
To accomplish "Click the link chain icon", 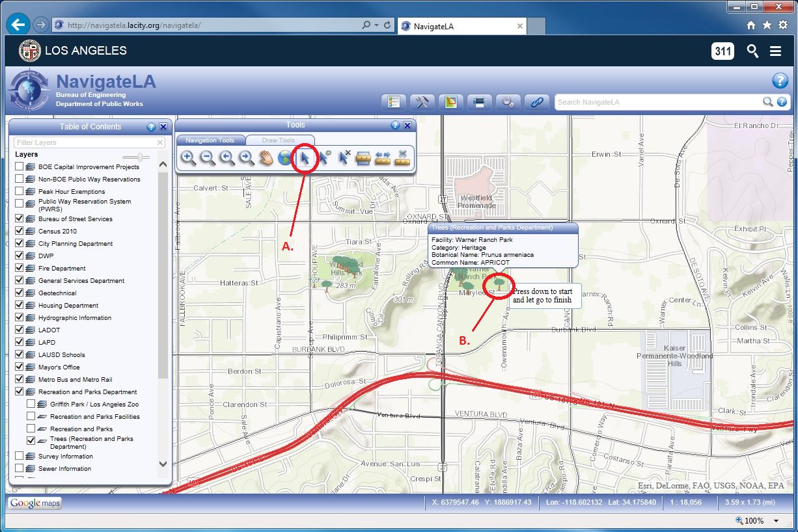I will coord(537,102).
